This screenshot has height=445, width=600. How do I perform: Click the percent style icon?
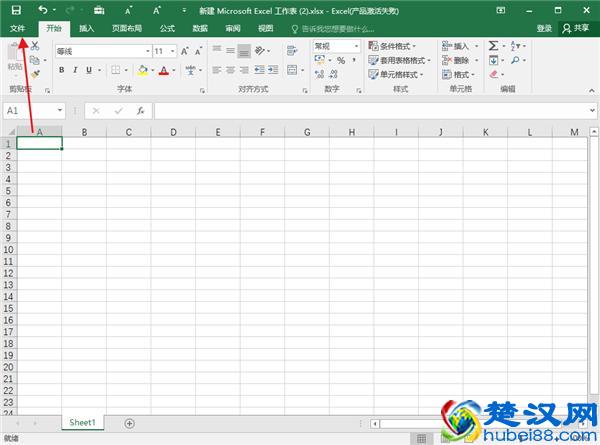point(340,61)
